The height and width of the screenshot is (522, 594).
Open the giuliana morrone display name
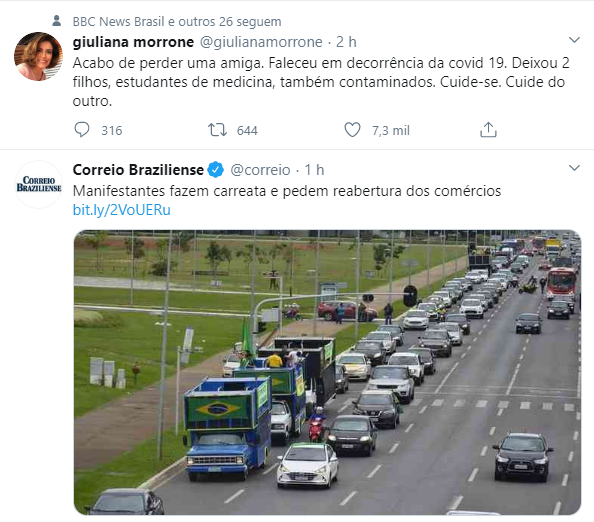pos(133,42)
